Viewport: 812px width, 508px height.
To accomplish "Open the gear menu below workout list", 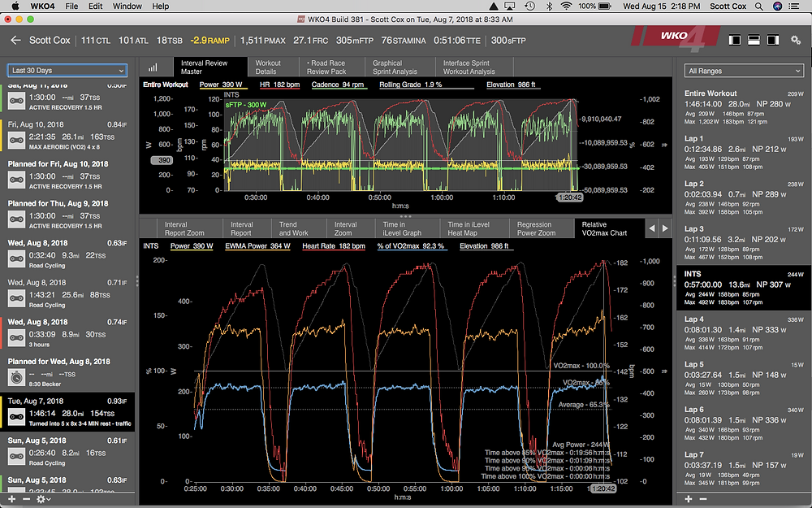I will click(43, 499).
